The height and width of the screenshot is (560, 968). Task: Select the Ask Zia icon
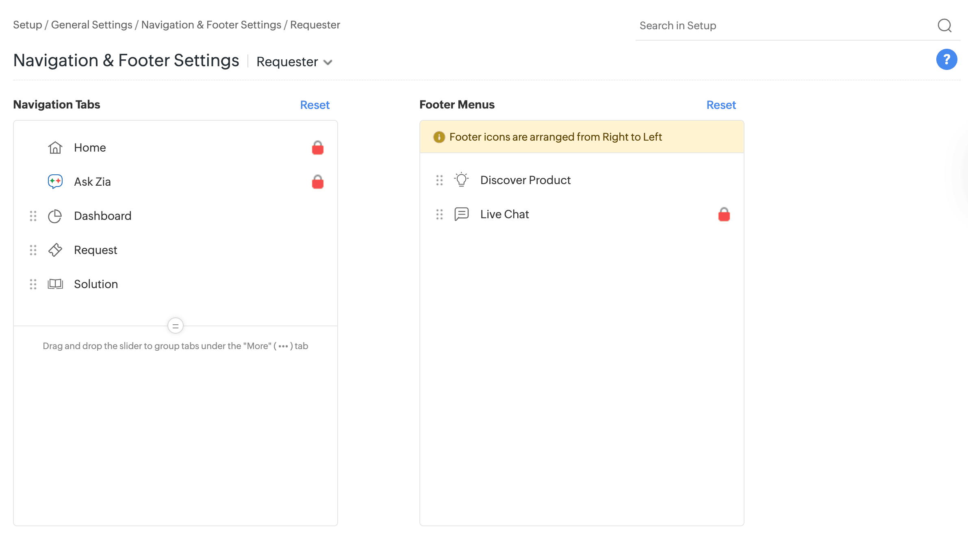tap(55, 182)
